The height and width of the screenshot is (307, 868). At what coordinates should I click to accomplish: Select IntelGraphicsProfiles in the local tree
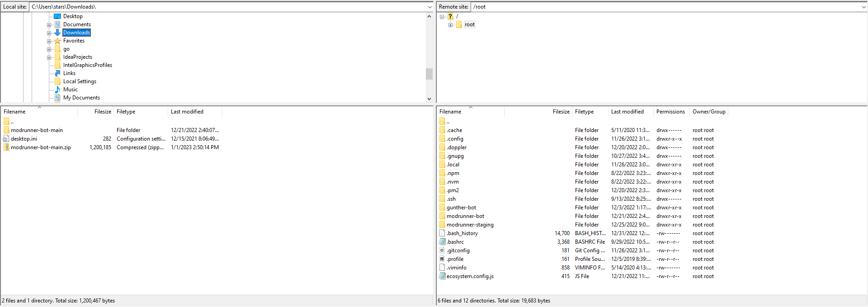point(88,65)
